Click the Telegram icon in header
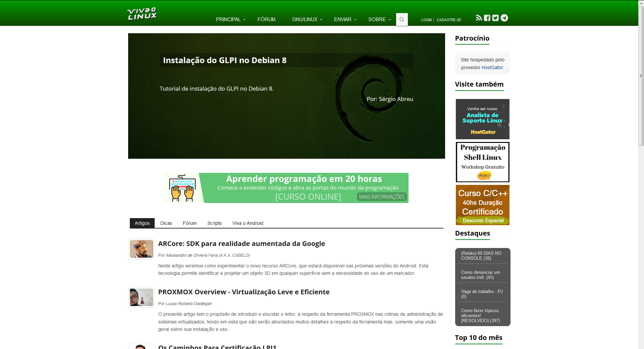This screenshot has height=349, width=644. pos(504,18)
